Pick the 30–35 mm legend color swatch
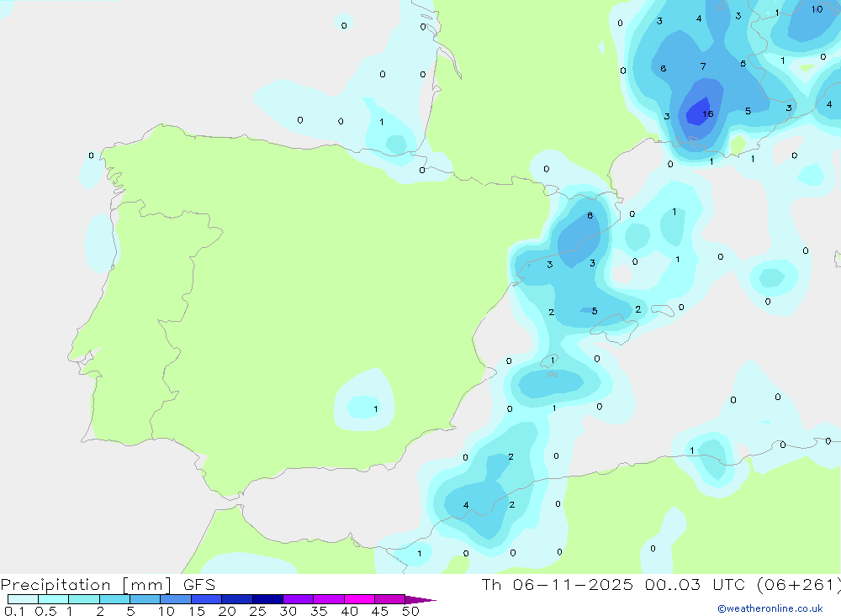Image resolution: width=841 pixels, height=616 pixels. click(x=299, y=599)
